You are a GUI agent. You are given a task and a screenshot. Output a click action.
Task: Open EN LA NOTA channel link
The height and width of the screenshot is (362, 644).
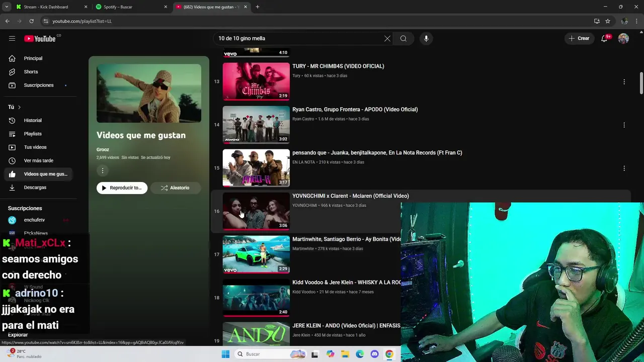pyautogui.click(x=303, y=162)
